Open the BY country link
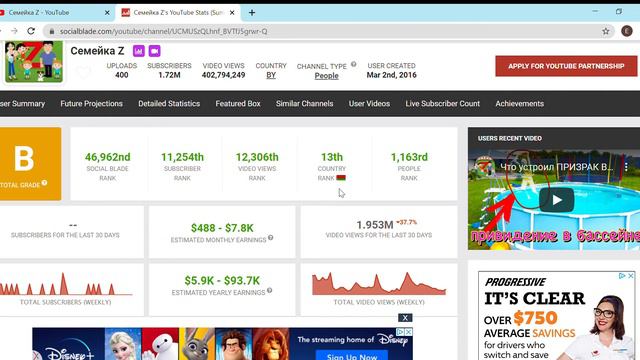This screenshot has width=640, height=360. click(x=271, y=75)
